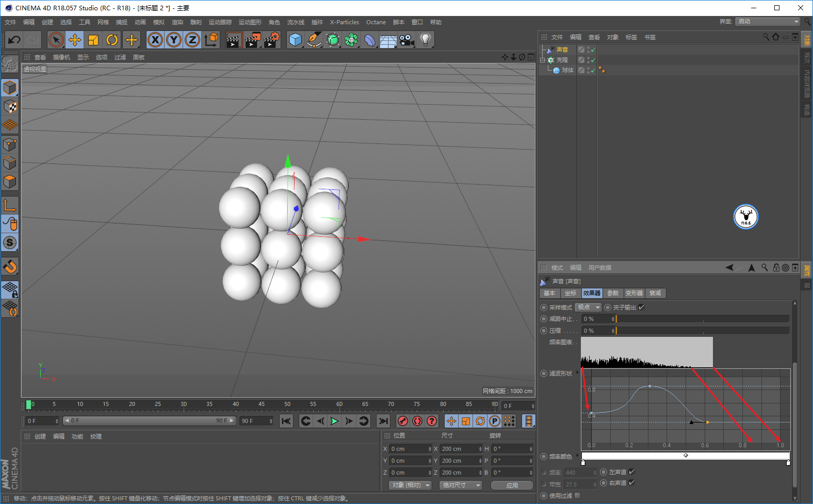Open the 绝对尺寸 size dropdown
Viewport: 813px width, 504px height.
coord(461,485)
